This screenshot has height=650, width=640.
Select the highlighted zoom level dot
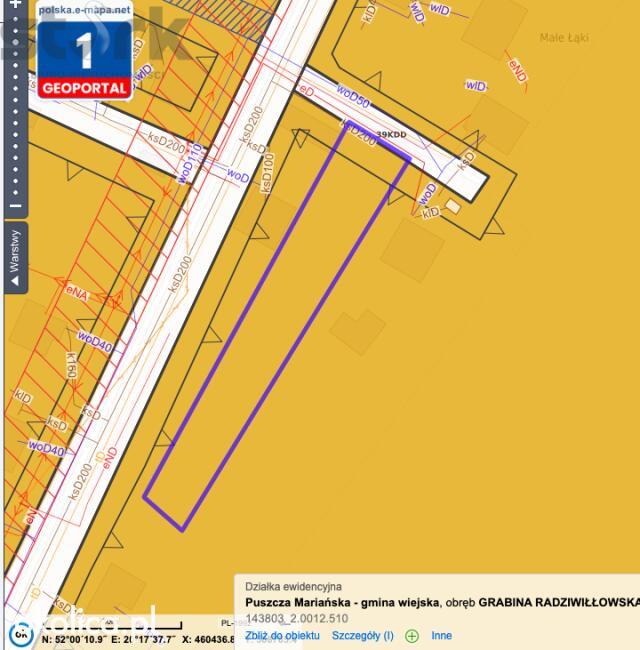(x=15, y=42)
